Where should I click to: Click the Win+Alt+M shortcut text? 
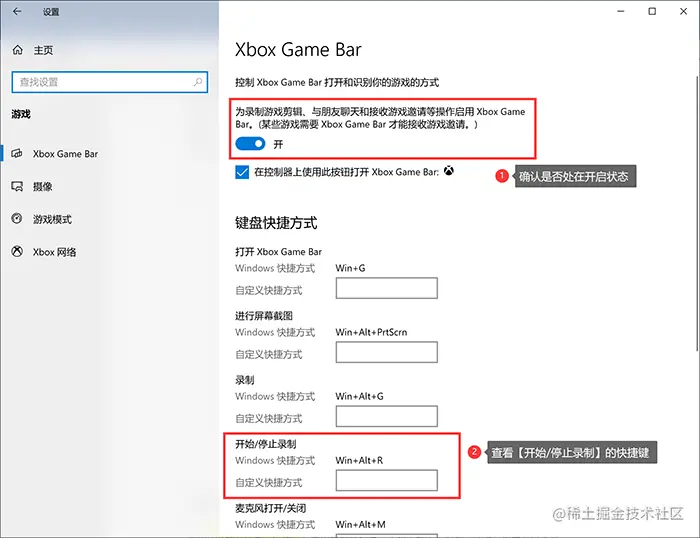pos(360,525)
